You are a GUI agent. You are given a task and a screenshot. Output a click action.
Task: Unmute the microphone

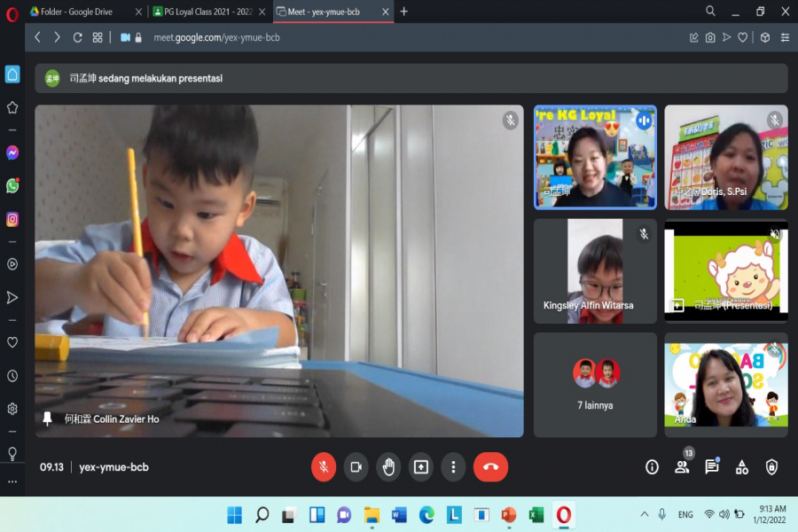324,467
